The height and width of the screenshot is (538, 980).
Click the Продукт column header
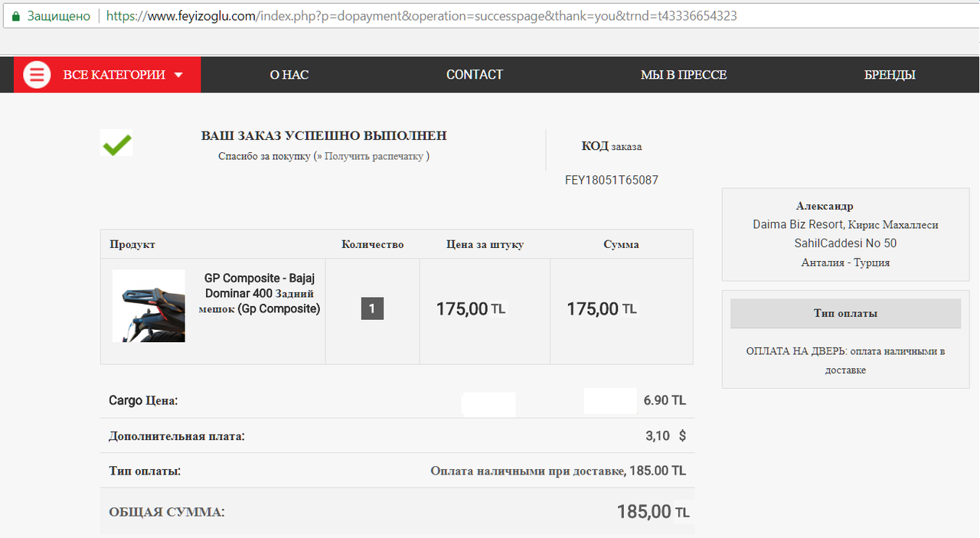[132, 244]
